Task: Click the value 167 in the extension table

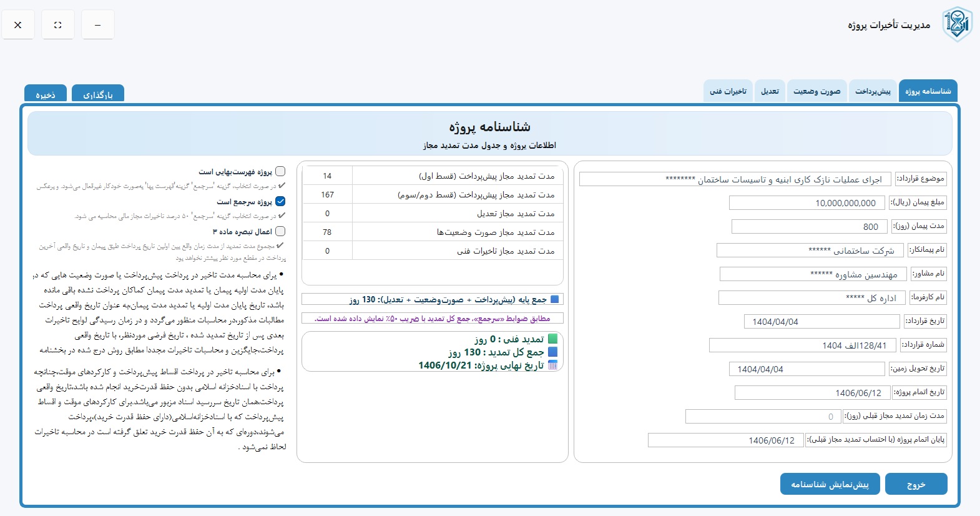Action: click(327, 195)
